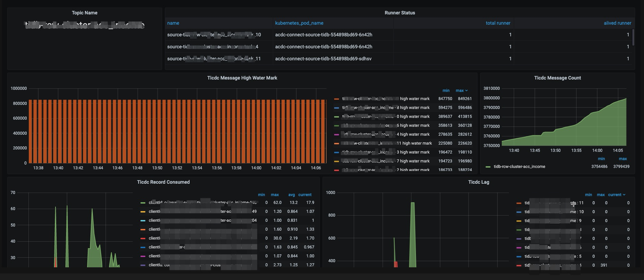Sort Ticdc Record Consumed legend by max
644x280 pixels.
tap(275, 195)
